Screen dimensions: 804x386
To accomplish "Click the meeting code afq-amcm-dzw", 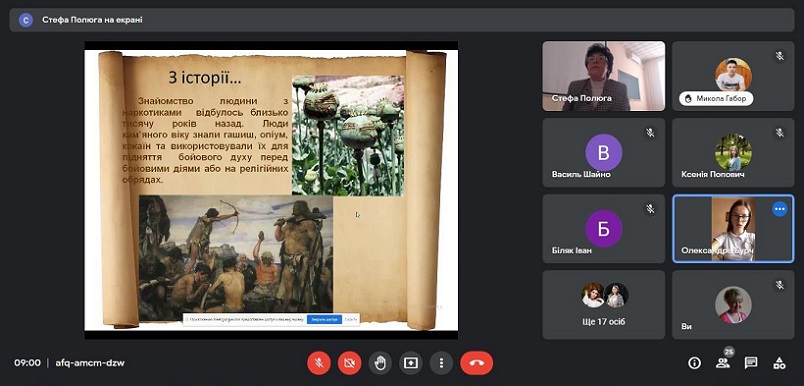I will point(90,363).
